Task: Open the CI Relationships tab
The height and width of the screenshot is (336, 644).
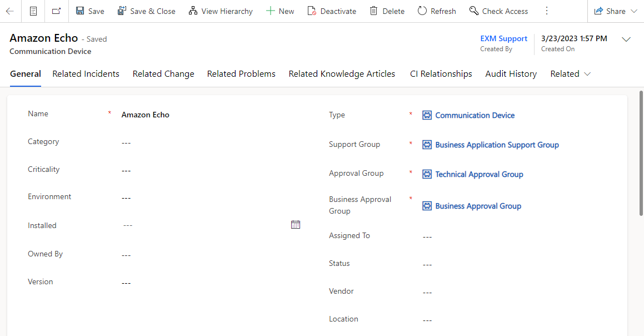Action: pos(441,74)
